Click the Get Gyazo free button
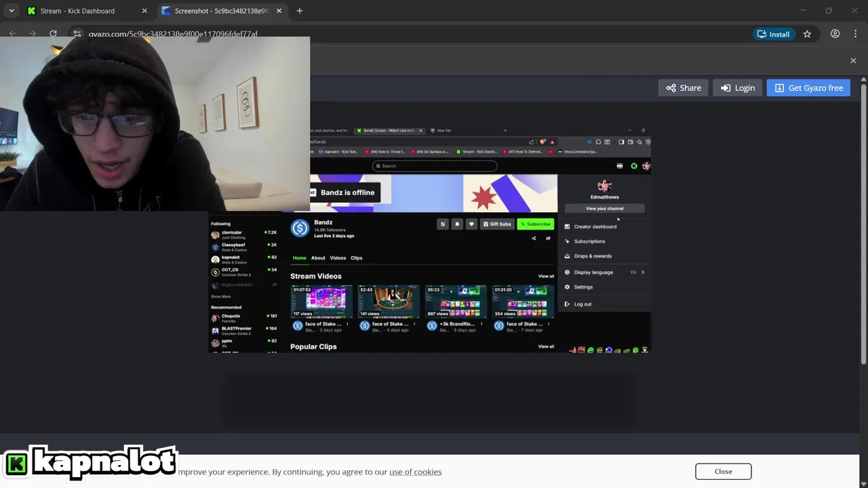 click(808, 88)
